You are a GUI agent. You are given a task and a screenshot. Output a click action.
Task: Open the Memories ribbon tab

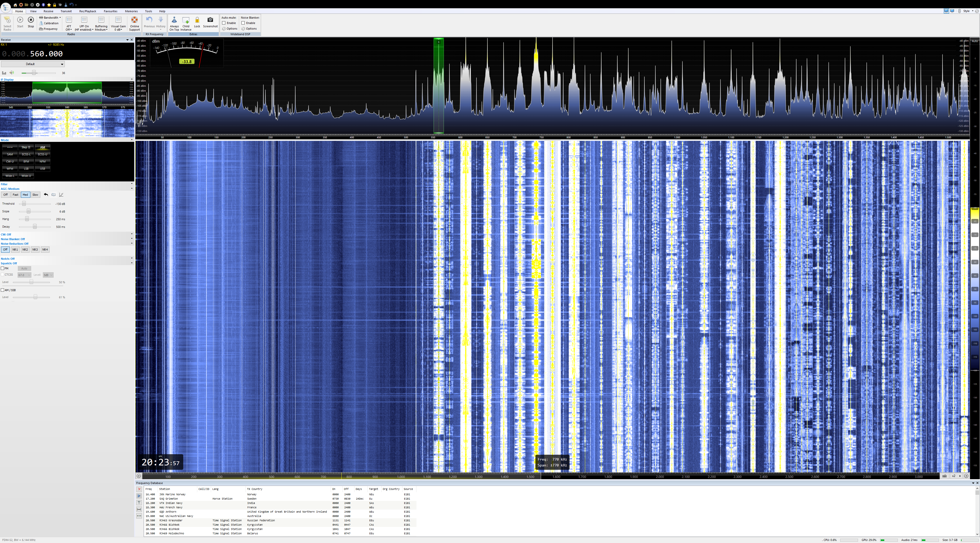pyautogui.click(x=131, y=11)
